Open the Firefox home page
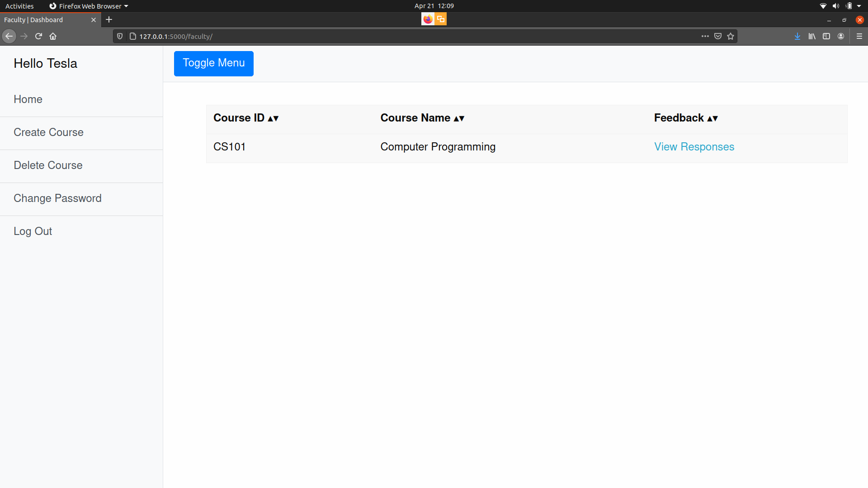Image resolution: width=868 pixels, height=488 pixels. click(52, 36)
